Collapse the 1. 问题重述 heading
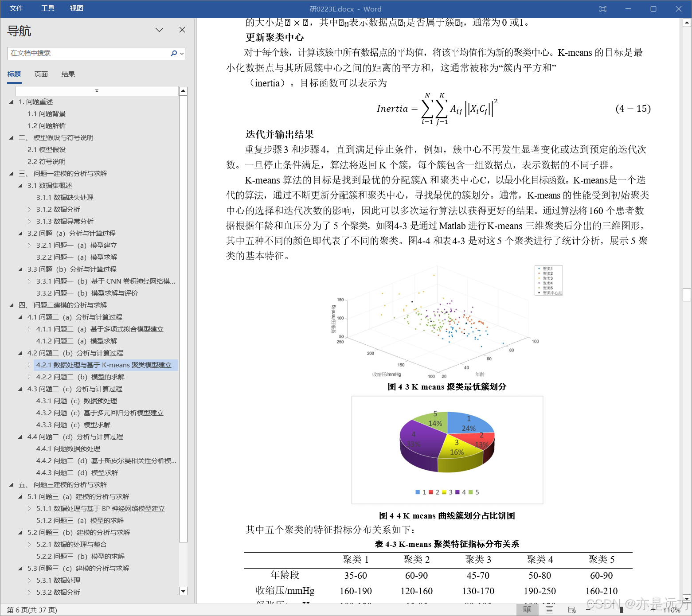Viewport: 692px width, 616px height. 12,102
